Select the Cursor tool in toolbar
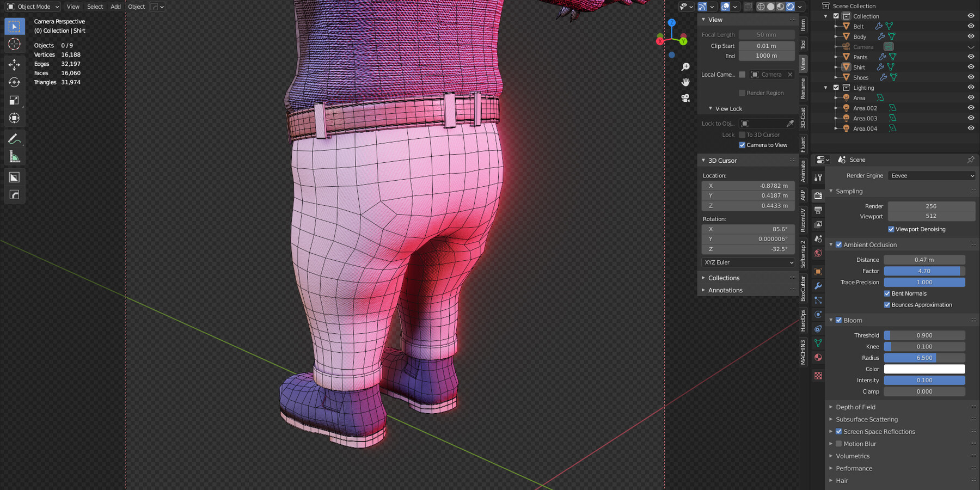The image size is (980, 490). pos(14,44)
